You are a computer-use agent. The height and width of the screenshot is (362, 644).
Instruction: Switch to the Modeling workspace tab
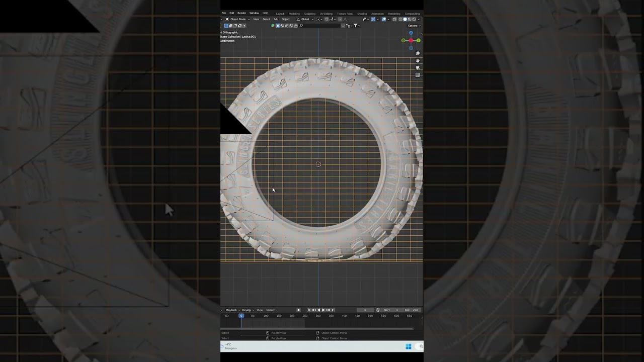[294, 14]
